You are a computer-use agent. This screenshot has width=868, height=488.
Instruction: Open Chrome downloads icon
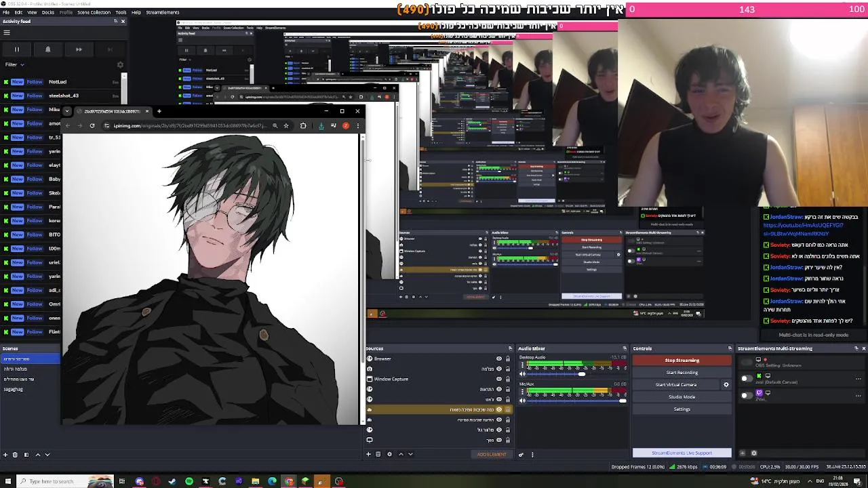(321, 125)
